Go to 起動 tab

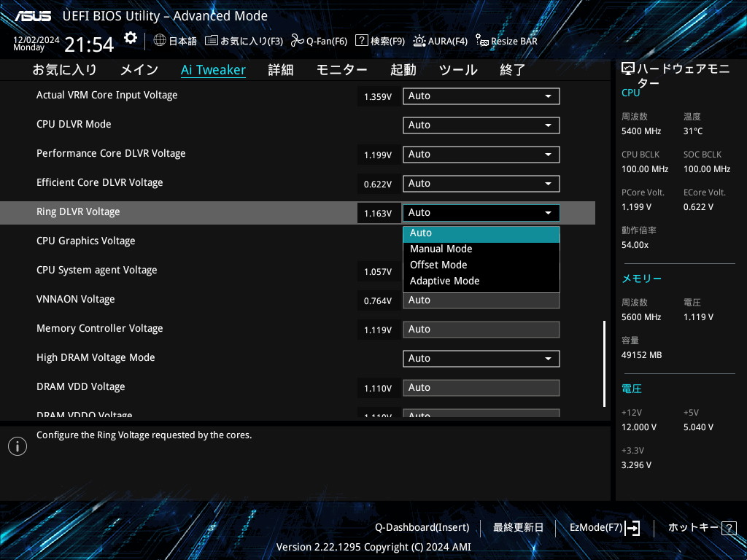403,70
